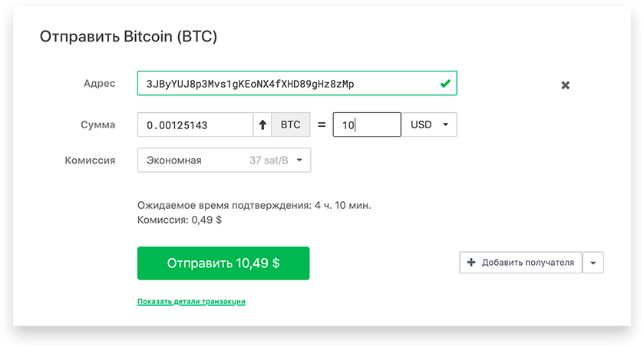Focus the Bitcoin address input field
This screenshot has height=348, width=644.
tap(297, 84)
